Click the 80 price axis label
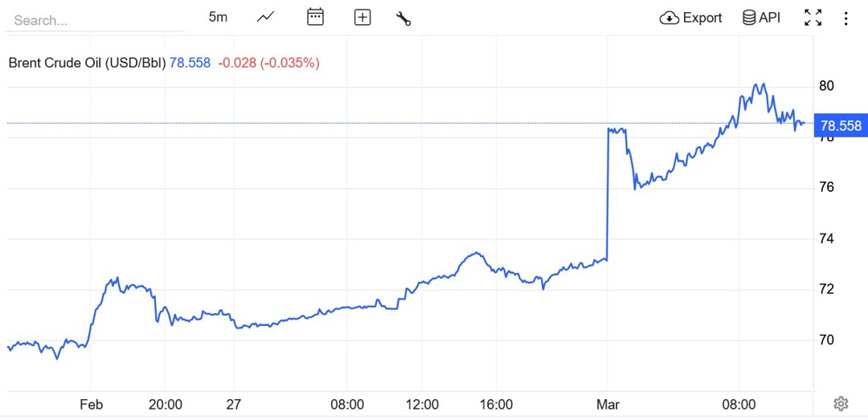Screen dimensions: 868x420 click(x=826, y=86)
